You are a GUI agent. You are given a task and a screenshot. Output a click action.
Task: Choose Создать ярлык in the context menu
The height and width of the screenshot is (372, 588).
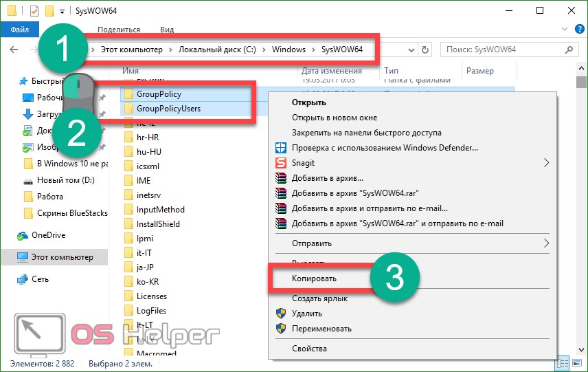pos(320,298)
